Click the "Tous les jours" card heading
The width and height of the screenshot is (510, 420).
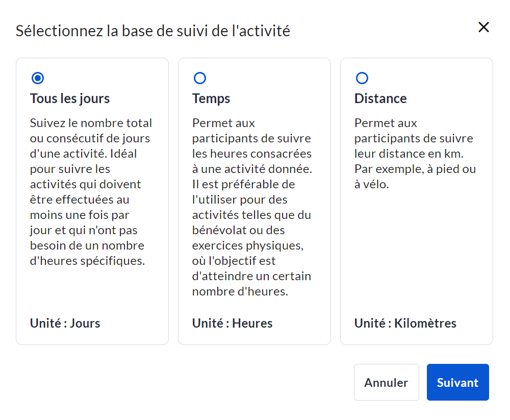(x=70, y=98)
